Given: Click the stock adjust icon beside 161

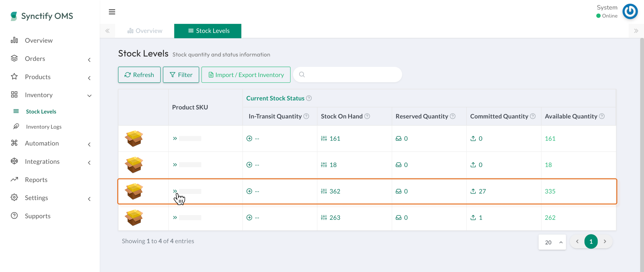Looking at the screenshot, I should [324, 139].
